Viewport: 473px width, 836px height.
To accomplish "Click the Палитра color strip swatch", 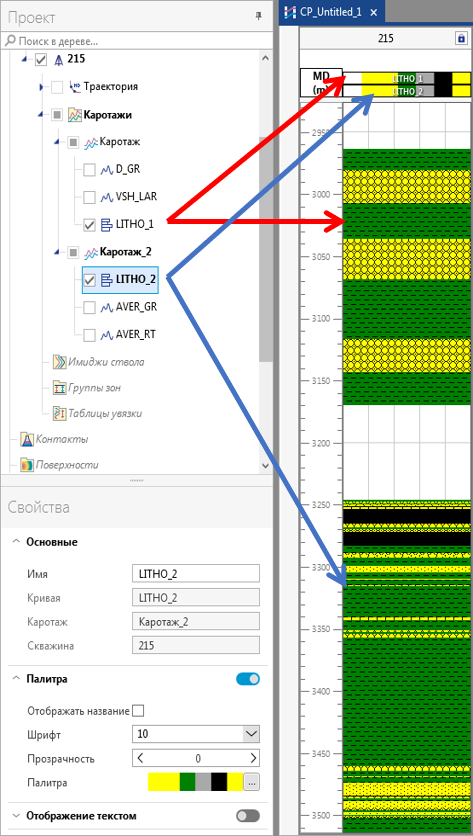I will pos(195,782).
